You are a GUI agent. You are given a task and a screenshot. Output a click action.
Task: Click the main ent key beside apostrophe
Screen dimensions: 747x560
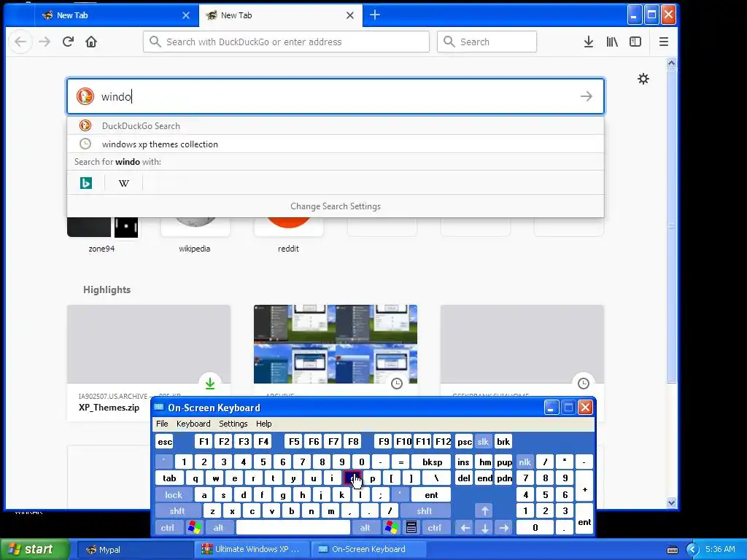pos(431,495)
